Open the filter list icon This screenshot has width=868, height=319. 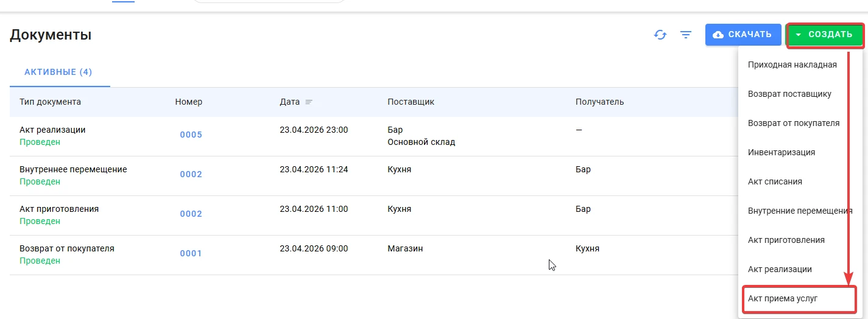pyautogui.click(x=686, y=35)
